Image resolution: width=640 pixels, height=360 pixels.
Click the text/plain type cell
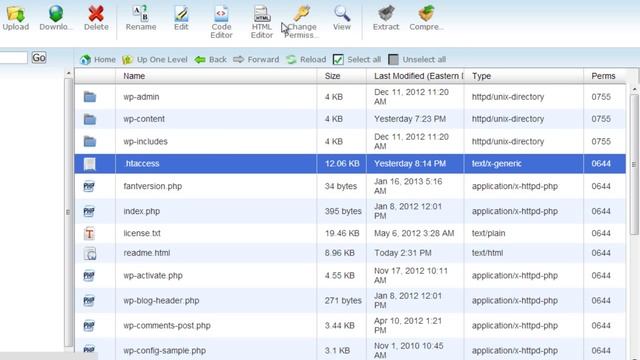[488, 233]
